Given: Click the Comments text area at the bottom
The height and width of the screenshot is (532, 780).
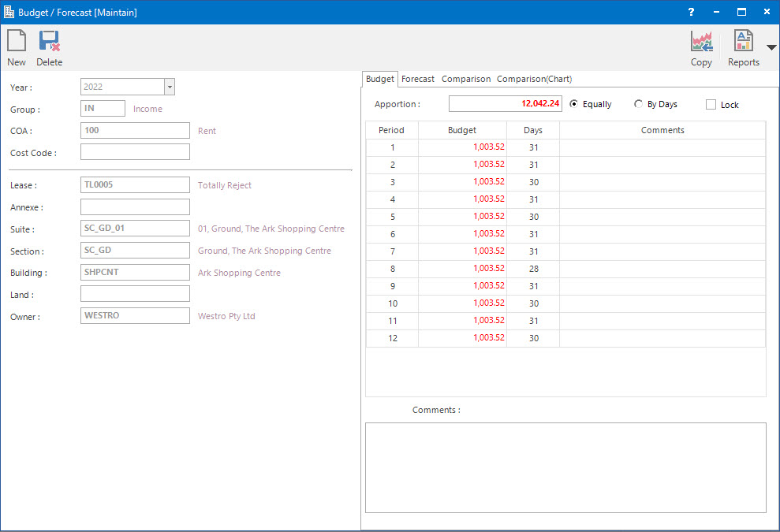Looking at the screenshot, I should click(x=565, y=469).
